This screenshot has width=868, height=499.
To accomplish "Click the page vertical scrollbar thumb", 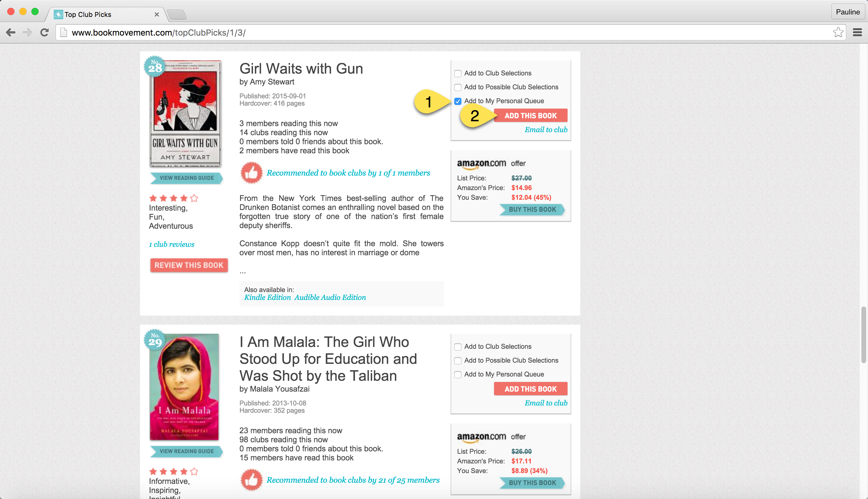I will 863,335.
